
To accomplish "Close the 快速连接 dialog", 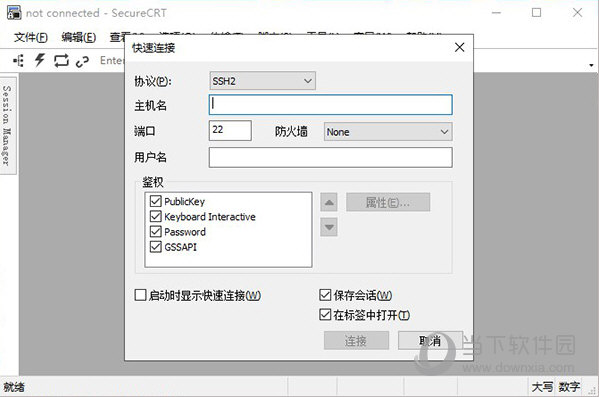I will pos(460,47).
